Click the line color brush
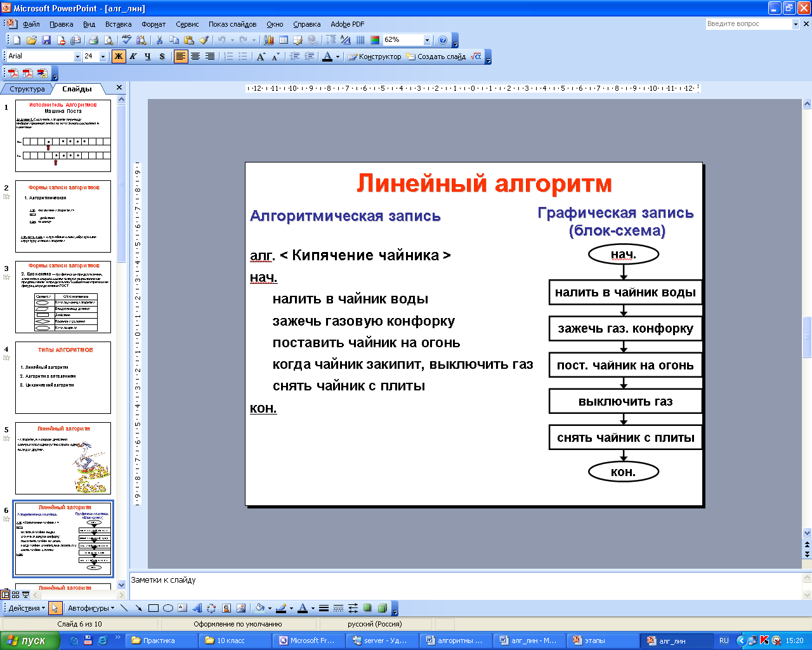Image resolution: width=812 pixels, height=650 pixels. coord(280,608)
